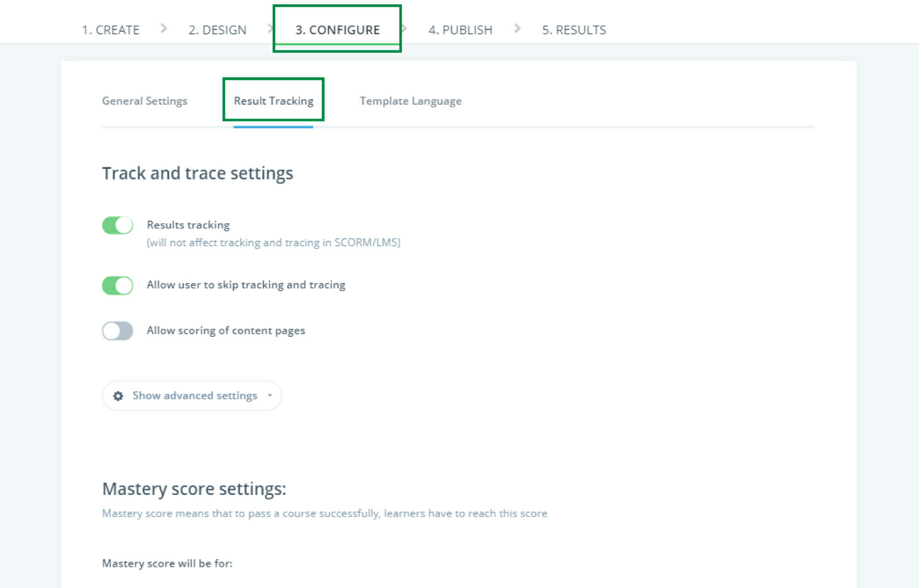Open the 4. PUBLISH step
Image resolution: width=919 pixels, height=588 pixels.
click(460, 30)
